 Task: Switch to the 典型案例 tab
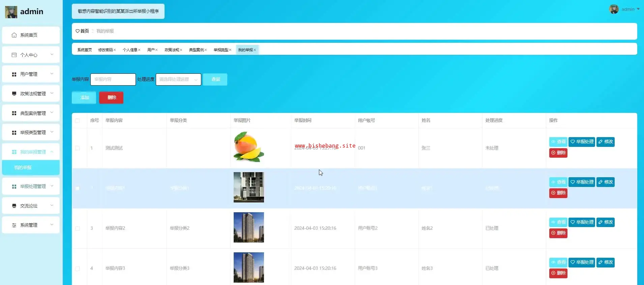[197, 50]
